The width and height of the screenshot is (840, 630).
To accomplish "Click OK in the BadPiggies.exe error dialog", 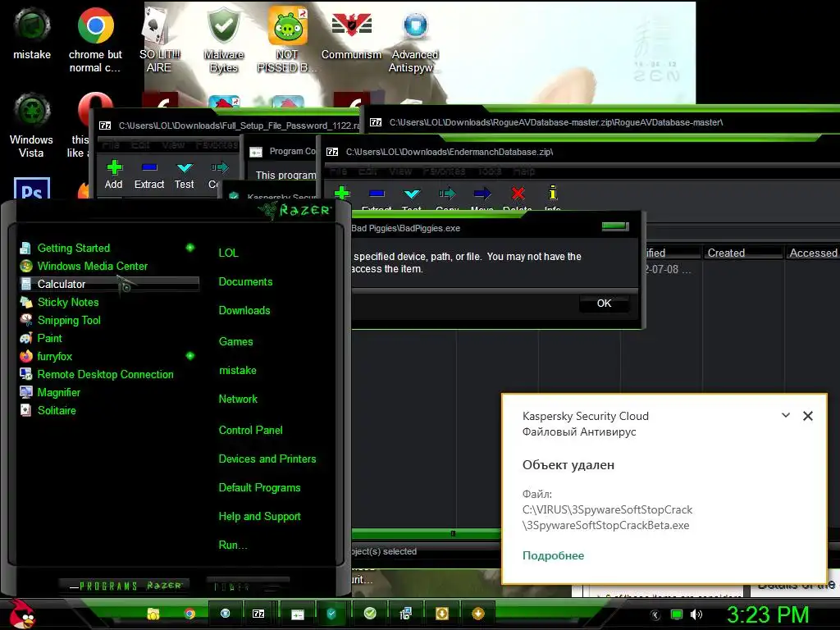I will click(604, 304).
